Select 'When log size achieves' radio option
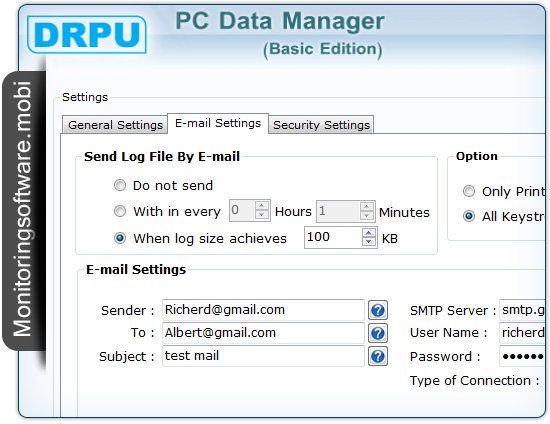The height and width of the screenshot is (424, 550). pyautogui.click(x=120, y=238)
